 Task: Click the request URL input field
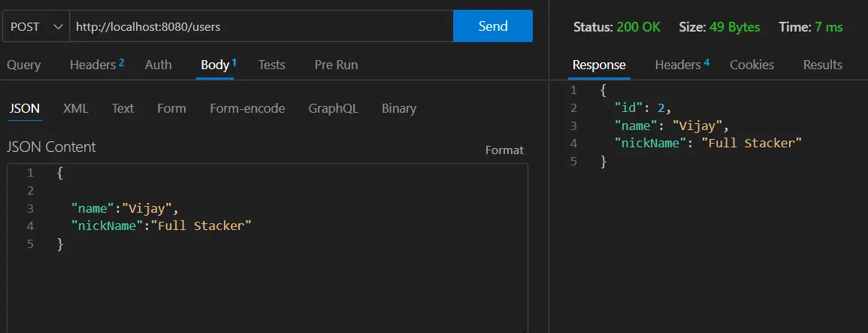click(x=262, y=26)
